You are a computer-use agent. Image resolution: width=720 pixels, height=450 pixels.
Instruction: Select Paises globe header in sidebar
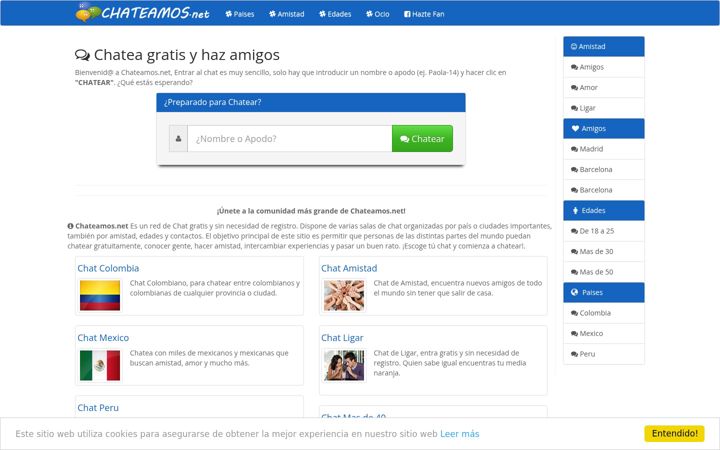[604, 292]
